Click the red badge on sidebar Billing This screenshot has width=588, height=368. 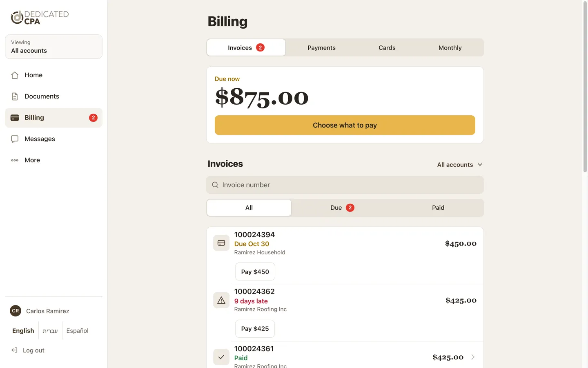93,118
